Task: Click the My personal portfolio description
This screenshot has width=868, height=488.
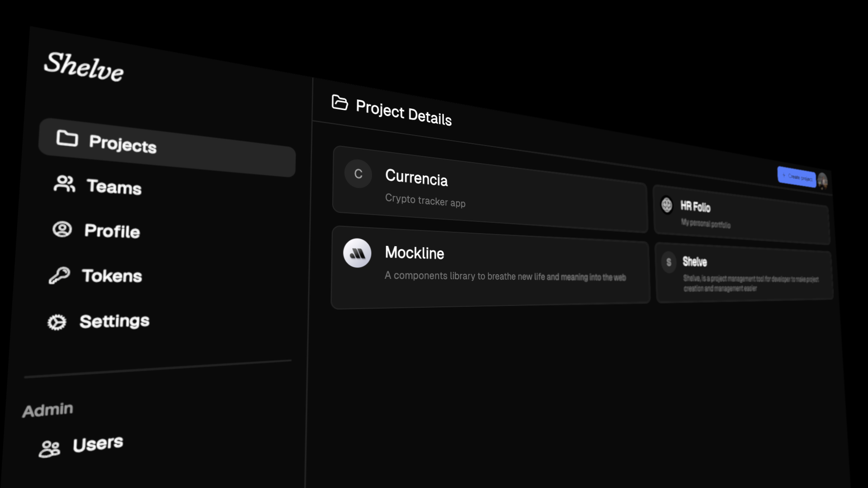Action: pos(706,223)
